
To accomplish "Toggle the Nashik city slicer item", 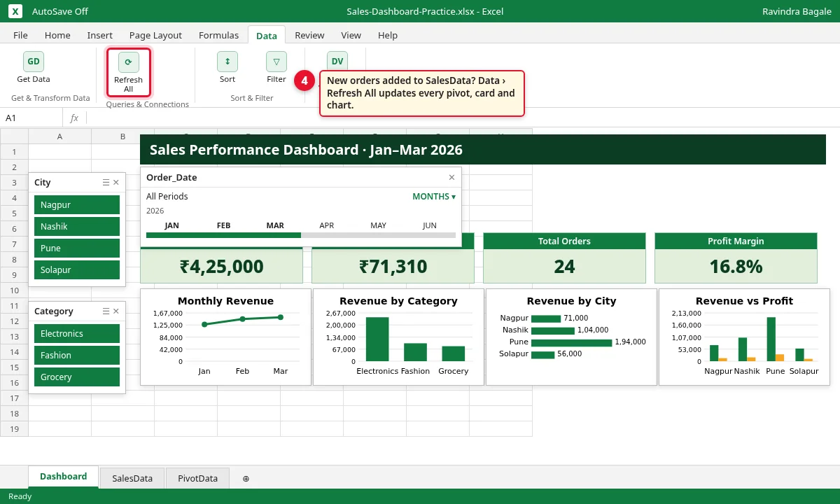I will tap(77, 226).
